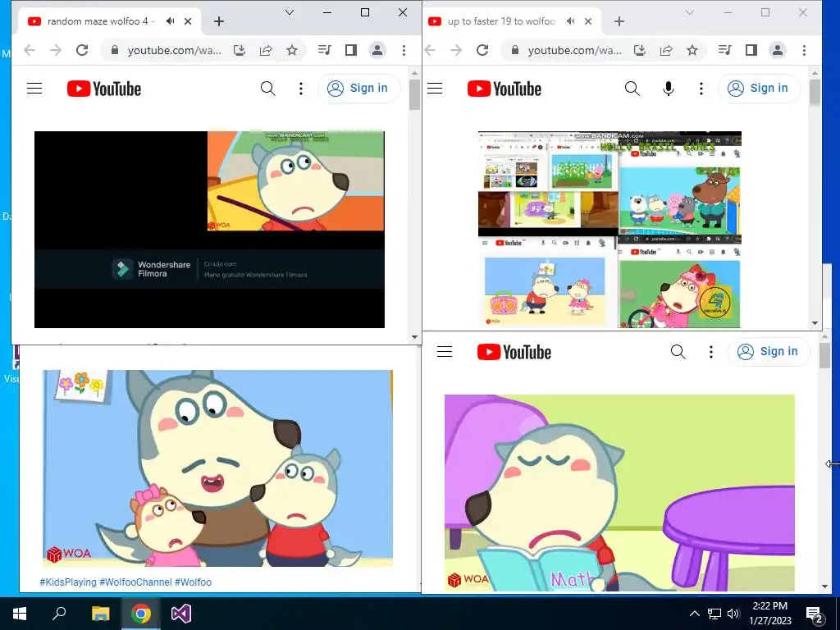Open the #Wolfoo hashtag link
This screenshot has height=630, width=840.
click(x=193, y=582)
